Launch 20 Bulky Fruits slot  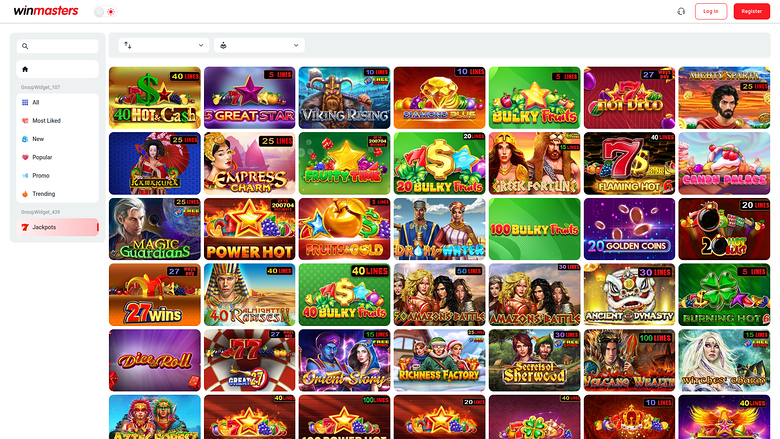[x=439, y=164]
